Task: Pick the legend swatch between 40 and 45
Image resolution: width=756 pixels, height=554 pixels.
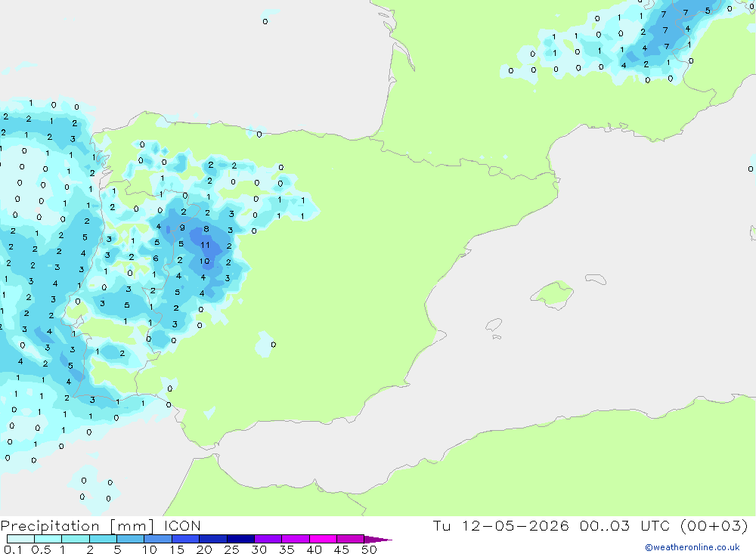Action: pos(323,539)
